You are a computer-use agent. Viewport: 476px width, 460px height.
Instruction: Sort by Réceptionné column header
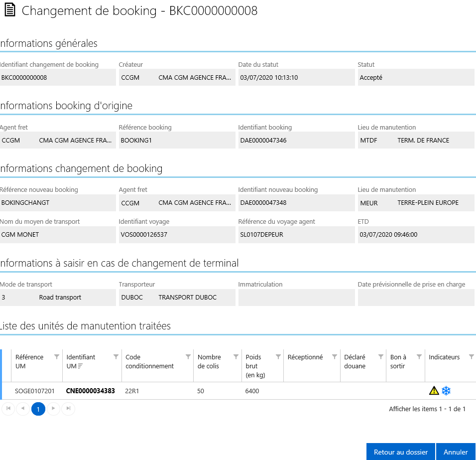305,357
